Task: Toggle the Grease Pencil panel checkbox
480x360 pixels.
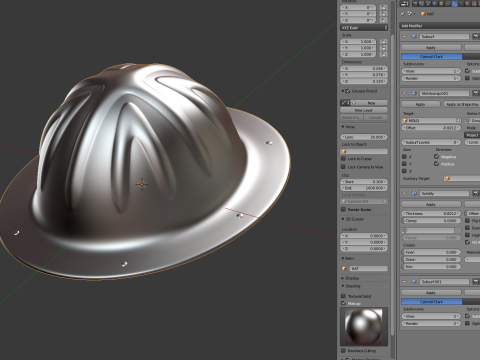Action: point(348,91)
